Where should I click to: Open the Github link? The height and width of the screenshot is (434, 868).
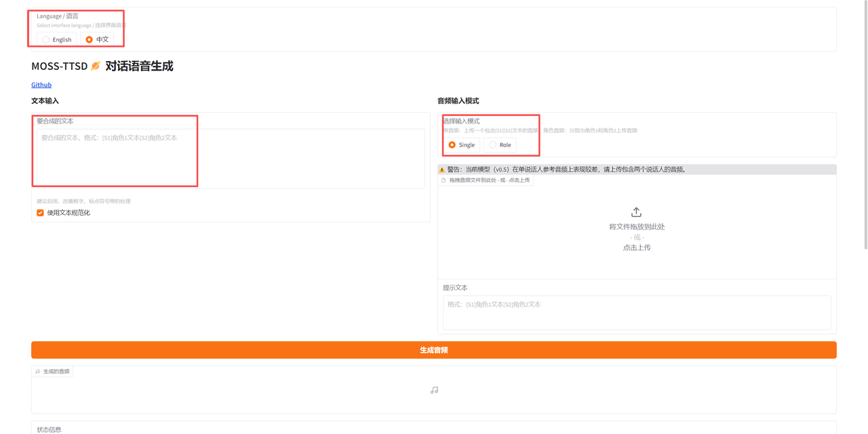[x=41, y=85]
